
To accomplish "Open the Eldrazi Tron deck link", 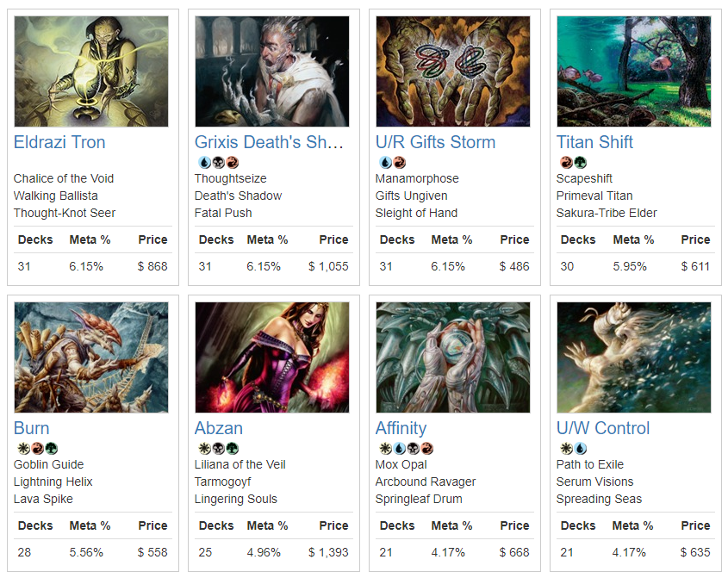I will (x=59, y=142).
